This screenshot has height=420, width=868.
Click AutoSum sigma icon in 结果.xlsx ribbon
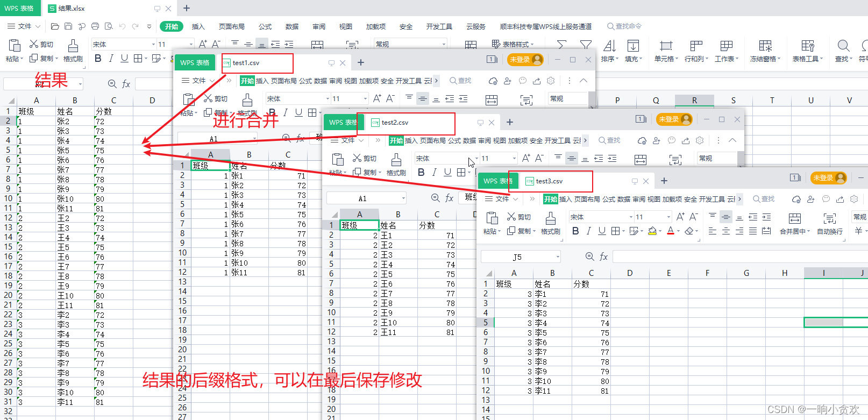point(561,45)
